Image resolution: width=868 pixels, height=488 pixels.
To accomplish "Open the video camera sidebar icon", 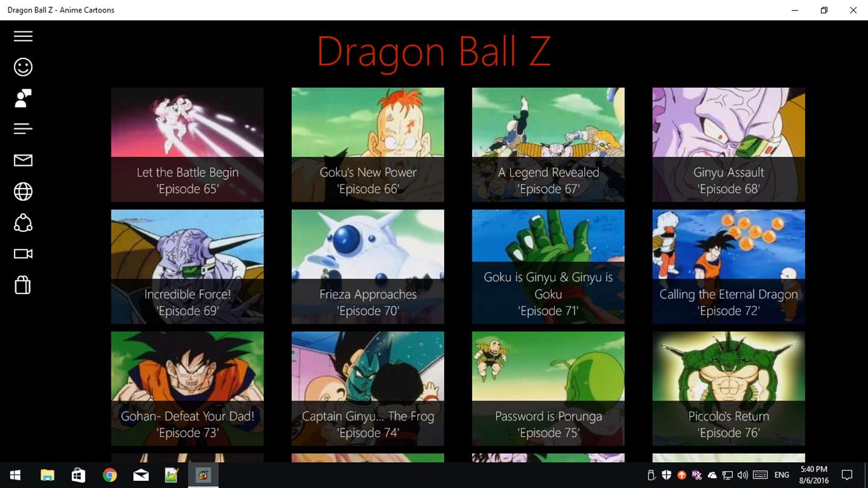I will click(23, 254).
